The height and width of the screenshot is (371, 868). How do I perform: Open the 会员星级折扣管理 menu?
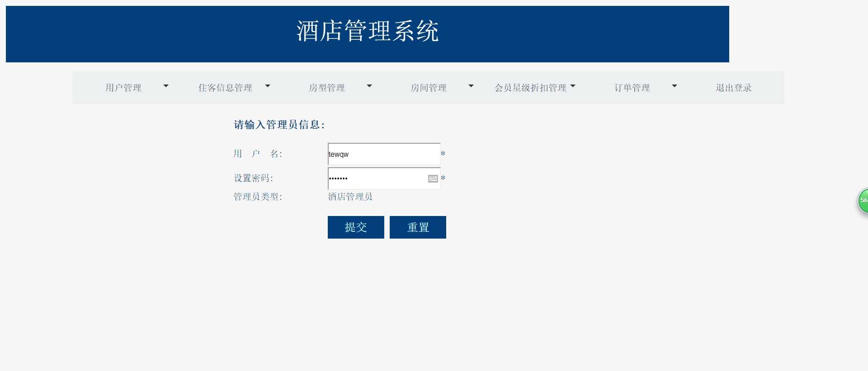pos(530,88)
